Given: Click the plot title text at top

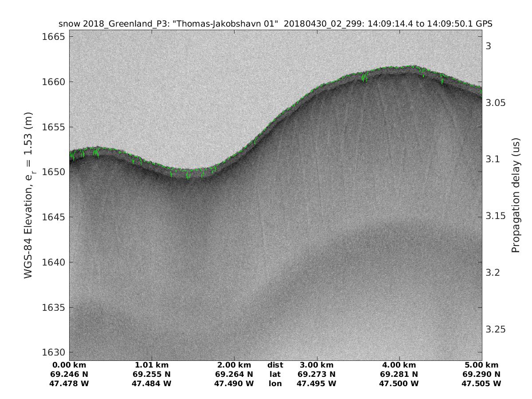Looking at the screenshot, I should pyautogui.click(x=275, y=24).
